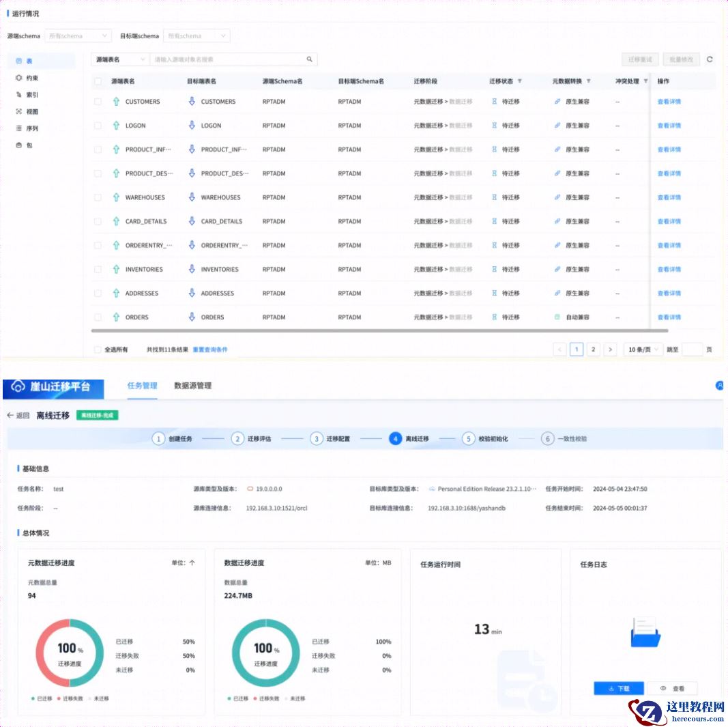The width and height of the screenshot is (728, 727).
Task: Click the 迁移重试 button
Action: coord(640,59)
